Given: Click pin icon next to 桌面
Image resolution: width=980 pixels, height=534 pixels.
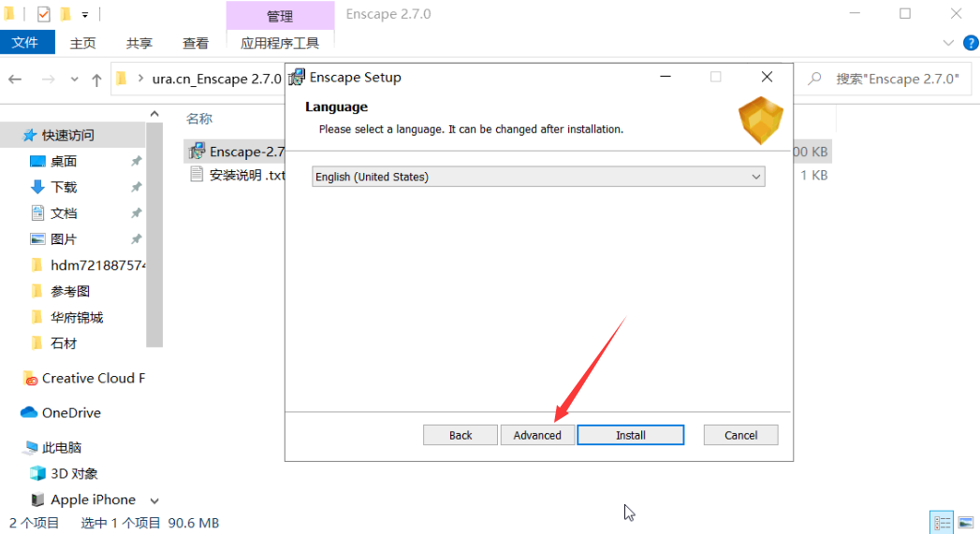Looking at the screenshot, I should click(136, 161).
